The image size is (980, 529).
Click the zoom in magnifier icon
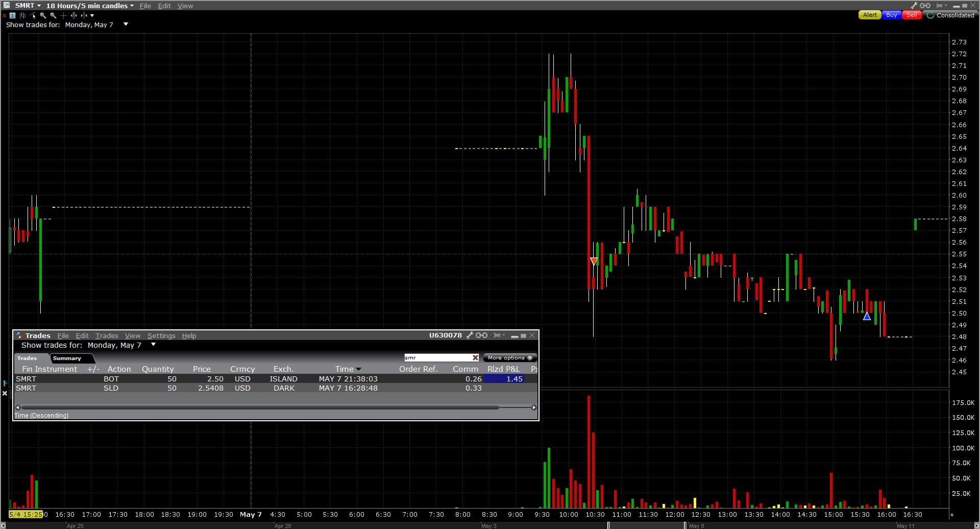click(x=43, y=15)
